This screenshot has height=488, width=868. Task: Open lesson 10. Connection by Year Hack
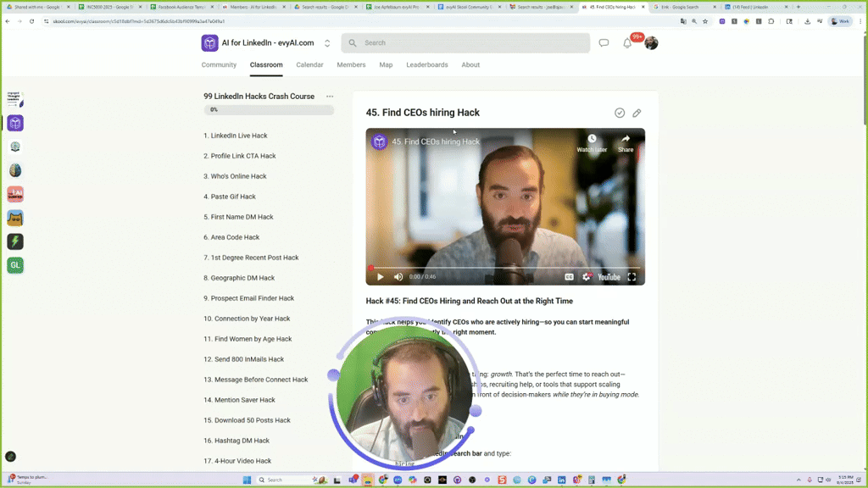point(247,319)
